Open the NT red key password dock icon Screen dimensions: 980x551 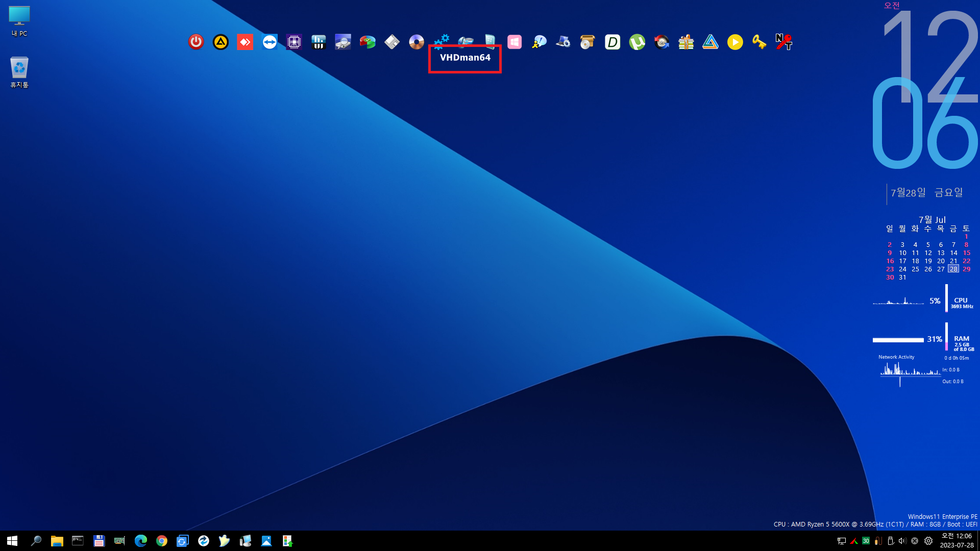click(784, 42)
